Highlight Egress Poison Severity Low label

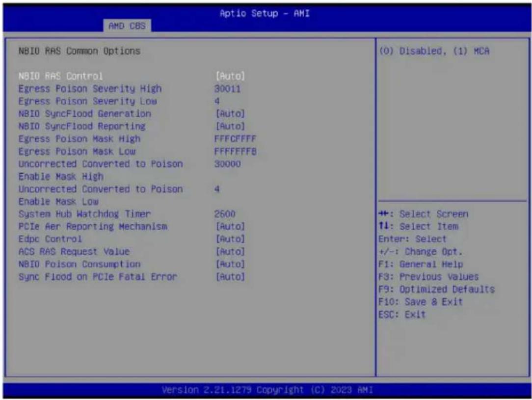coord(87,101)
